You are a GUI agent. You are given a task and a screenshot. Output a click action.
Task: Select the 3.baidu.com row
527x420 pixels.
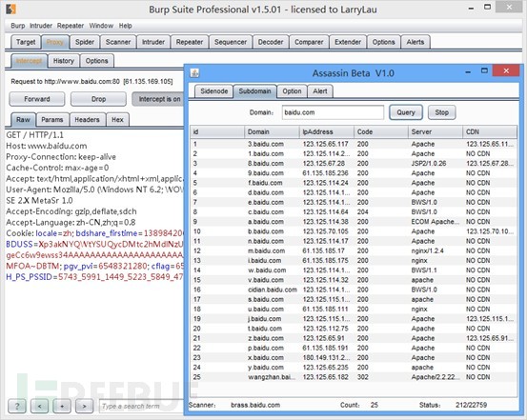click(354, 144)
